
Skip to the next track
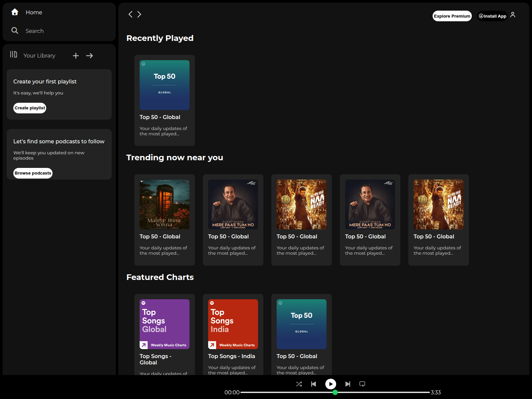[x=348, y=384]
